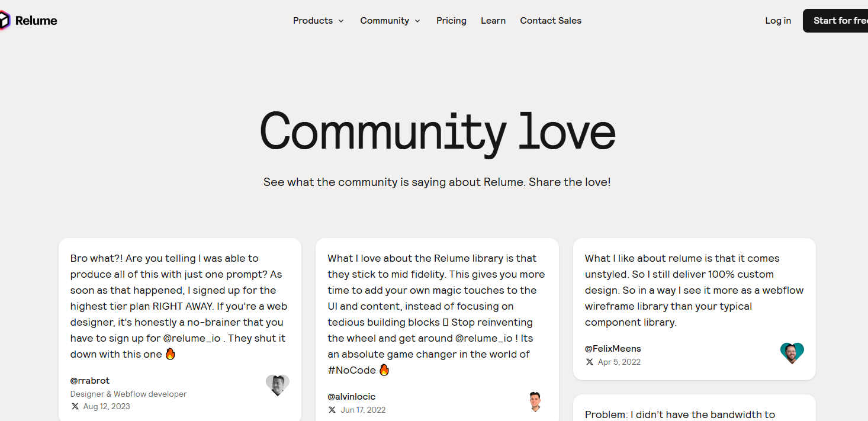Expand the Products dropdown chevron
This screenshot has height=421, width=868.
click(x=341, y=21)
